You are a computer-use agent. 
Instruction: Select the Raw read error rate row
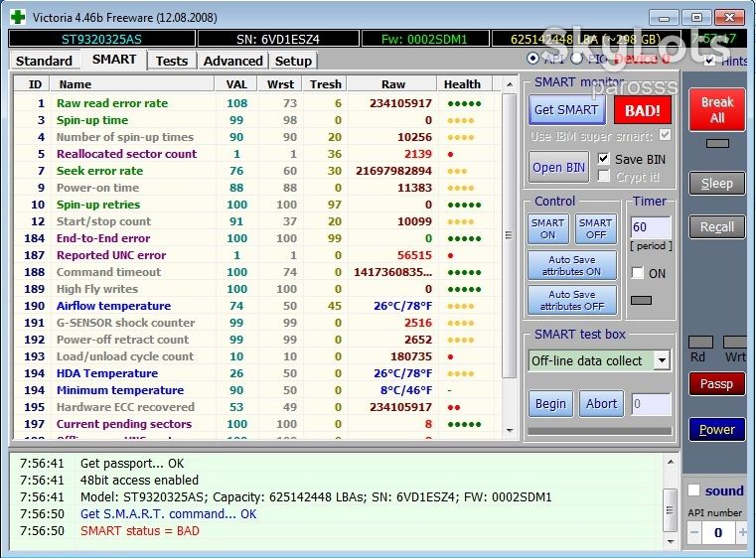click(257, 103)
